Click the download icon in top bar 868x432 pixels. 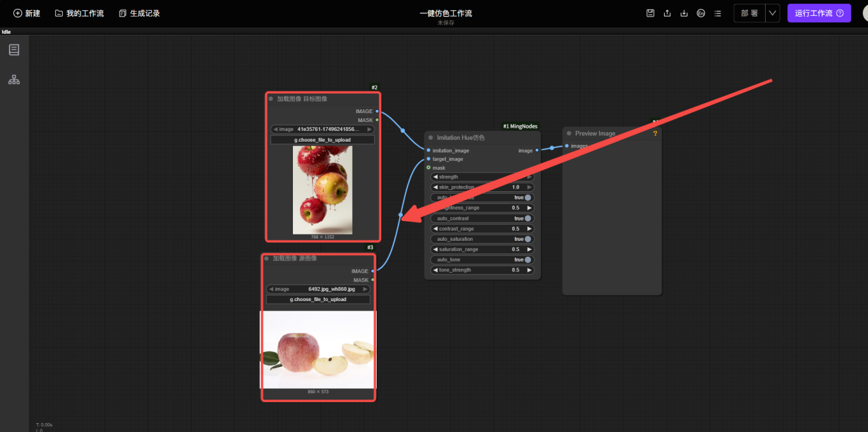pos(684,13)
